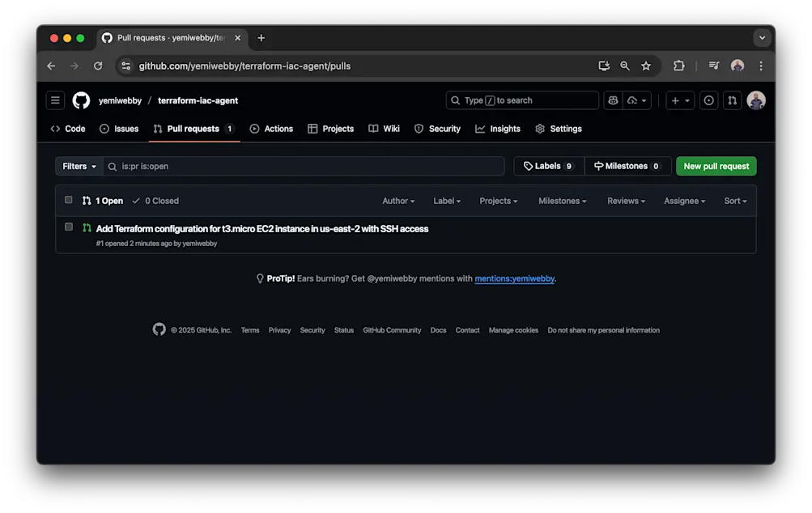Click the install app icon in address bar
The width and height of the screenshot is (812, 513).
(x=604, y=66)
